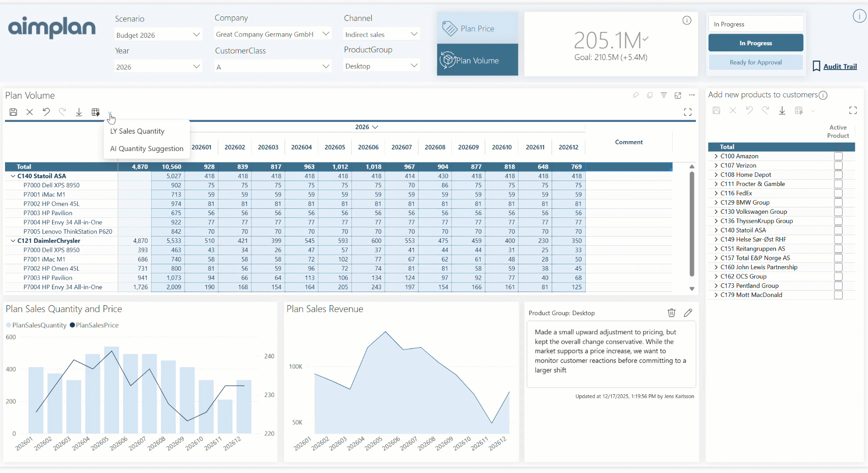Delete the Desktop comment using trash icon
The width and height of the screenshot is (868, 473).
tap(672, 313)
